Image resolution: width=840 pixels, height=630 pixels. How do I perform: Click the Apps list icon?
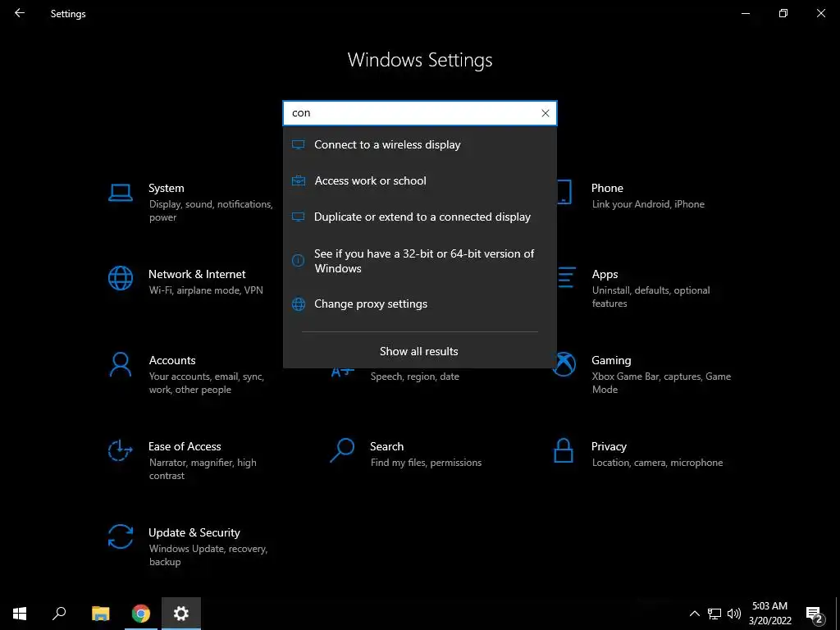(x=566, y=277)
